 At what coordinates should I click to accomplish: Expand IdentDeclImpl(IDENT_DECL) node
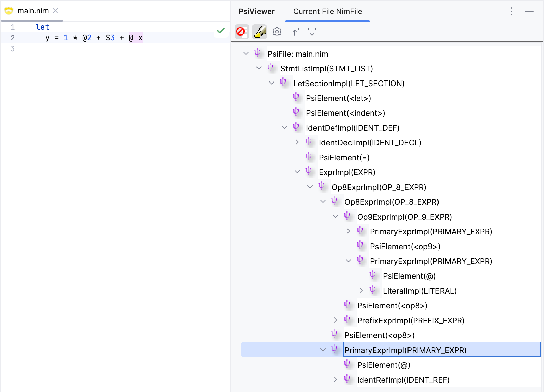pyautogui.click(x=297, y=142)
